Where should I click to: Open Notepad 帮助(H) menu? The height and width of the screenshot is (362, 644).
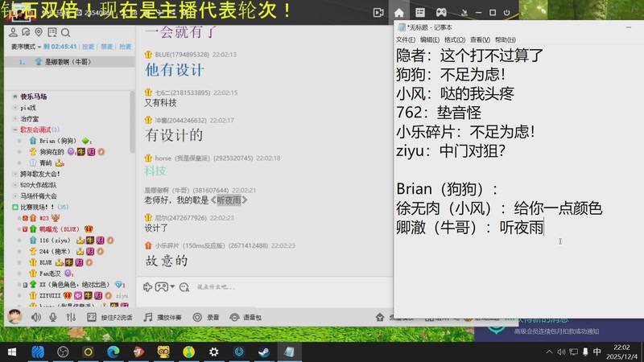click(506, 39)
